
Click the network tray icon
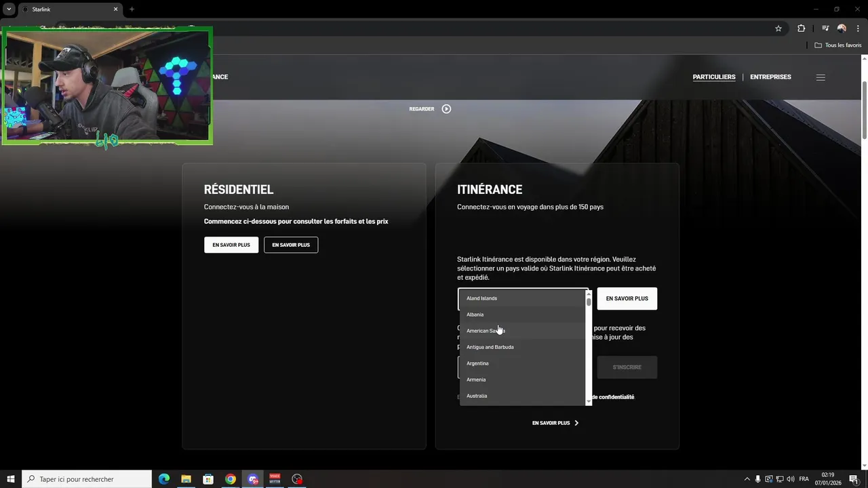tap(780, 479)
